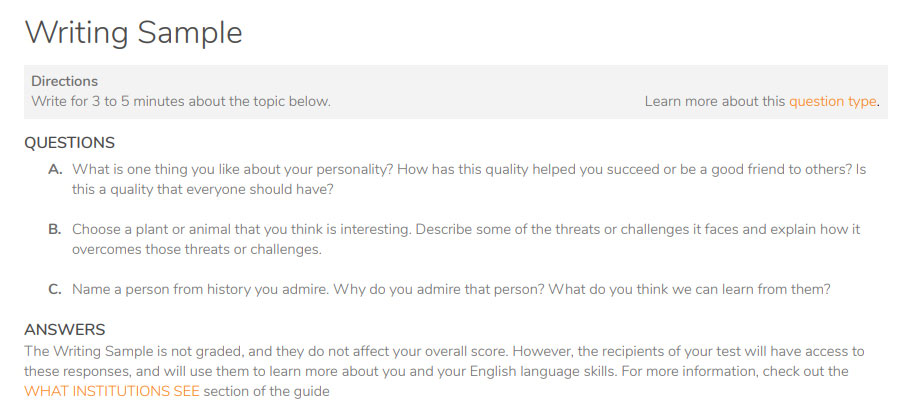The height and width of the screenshot is (417, 913).
Task: Click the Directions label in gray box
Action: tap(65, 81)
